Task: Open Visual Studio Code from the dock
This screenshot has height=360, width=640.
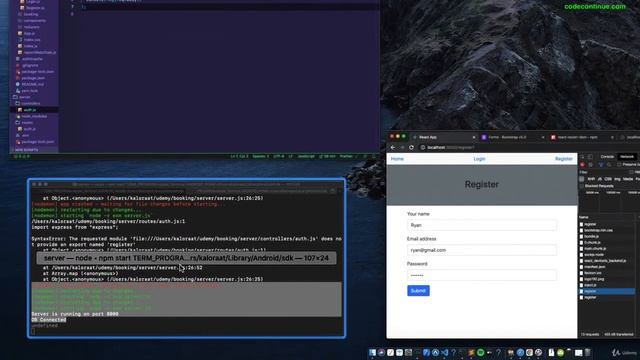Action: pyautogui.click(x=444, y=353)
